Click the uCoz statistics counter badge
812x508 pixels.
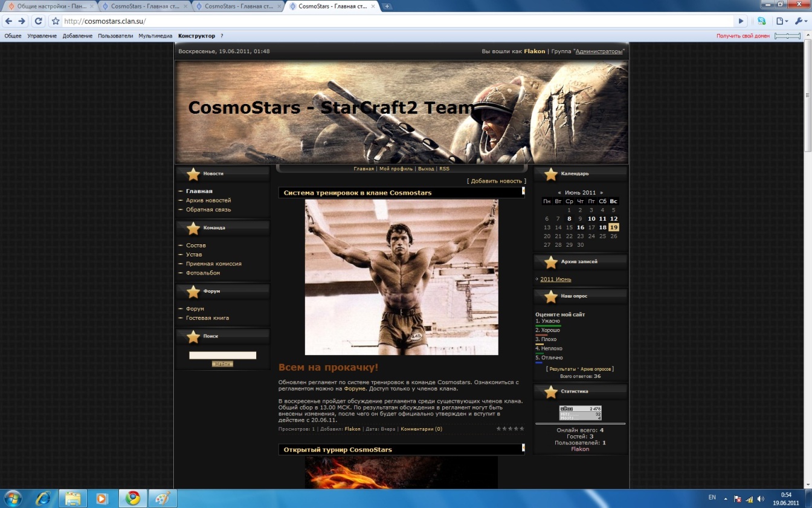pos(580,413)
